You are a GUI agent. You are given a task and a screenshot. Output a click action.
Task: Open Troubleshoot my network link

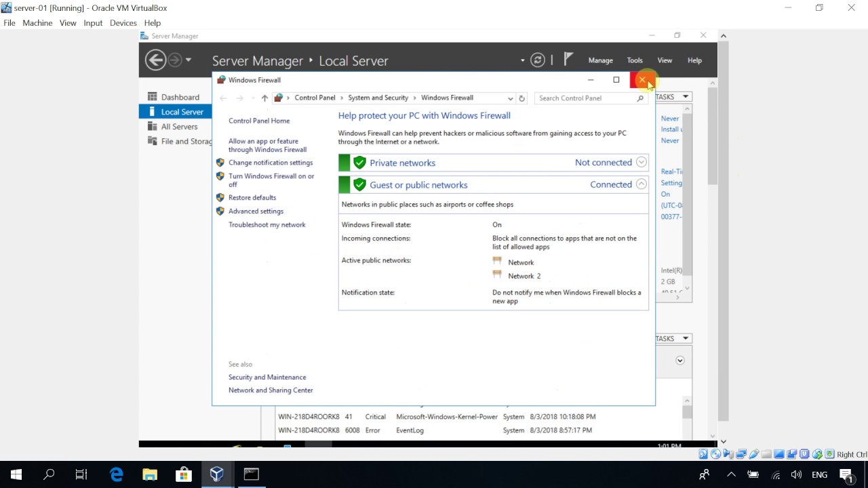click(x=267, y=224)
